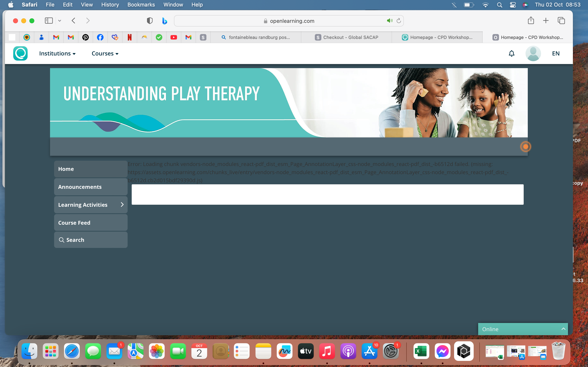The height and width of the screenshot is (367, 588).
Task: Go to Announcements page
Action: [80, 187]
